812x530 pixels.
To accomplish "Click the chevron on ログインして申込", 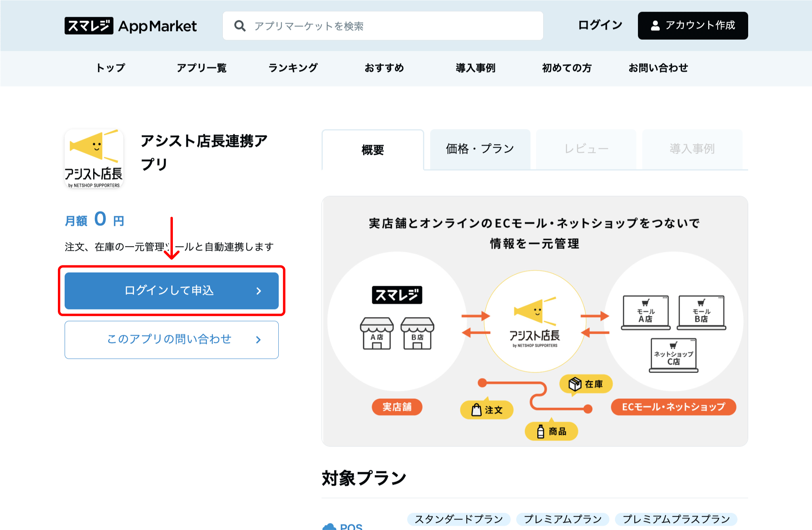I will [259, 291].
